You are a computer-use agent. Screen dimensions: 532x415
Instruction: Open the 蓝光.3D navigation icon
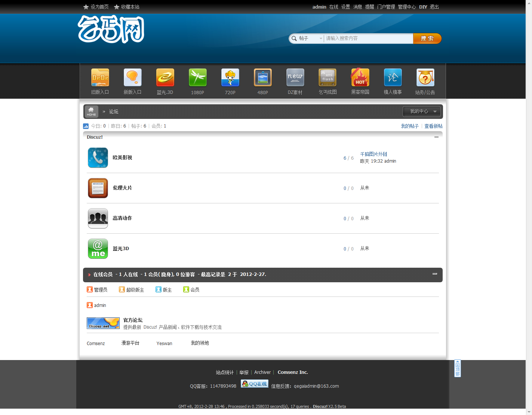pyautogui.click(x=165, y=77)
